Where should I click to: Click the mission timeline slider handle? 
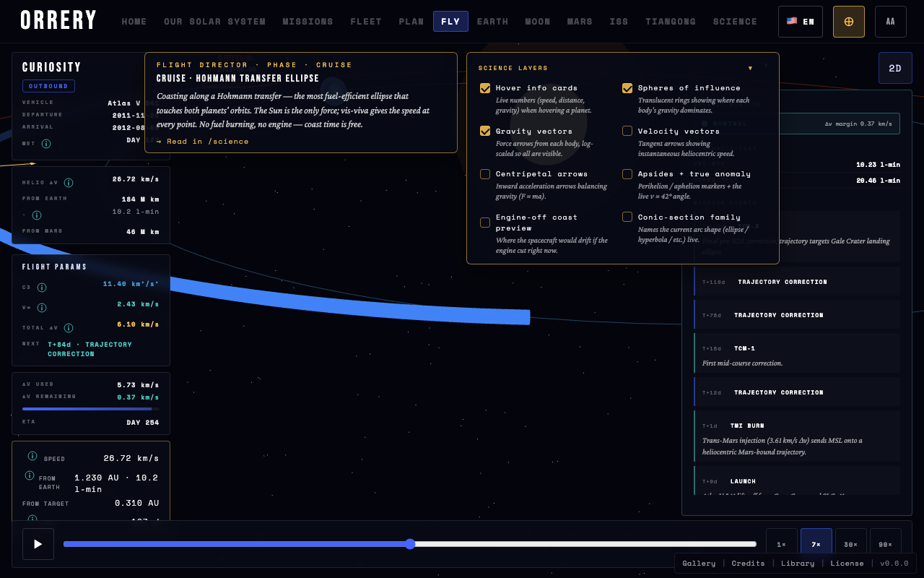410,544
